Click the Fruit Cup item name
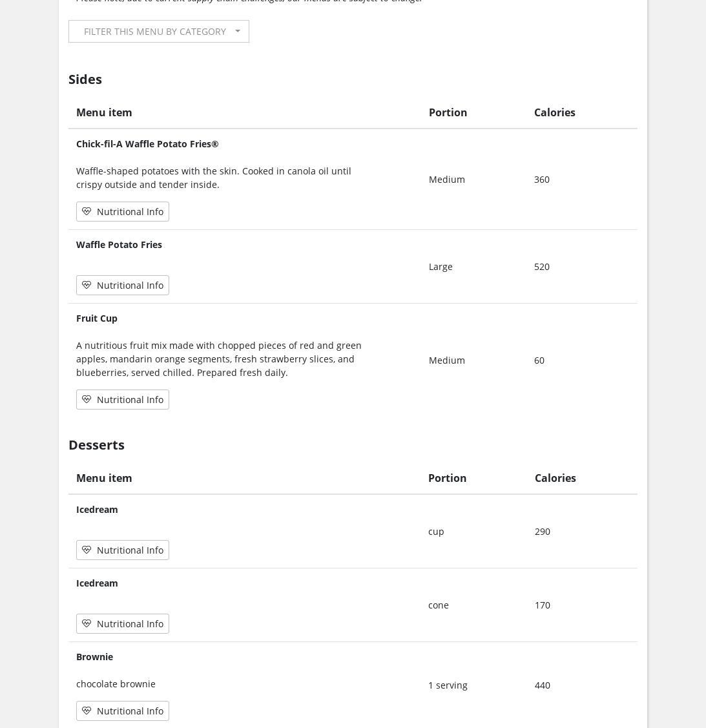706x728 pixels. 97,318
